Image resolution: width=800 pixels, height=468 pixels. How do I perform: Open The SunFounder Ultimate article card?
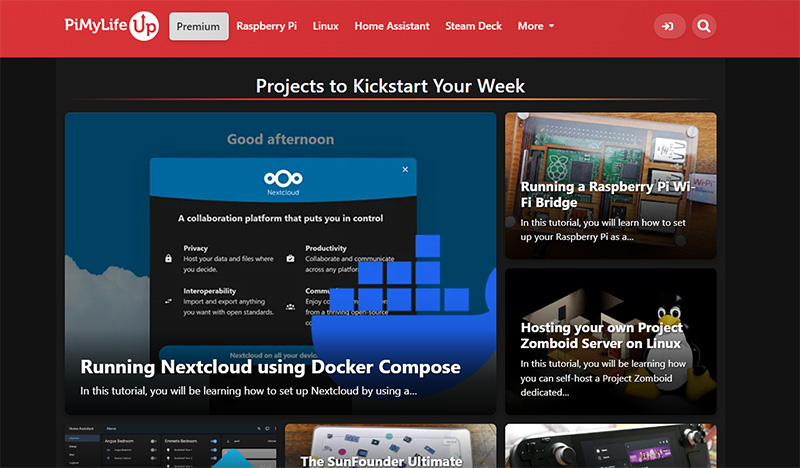(390, 446)
